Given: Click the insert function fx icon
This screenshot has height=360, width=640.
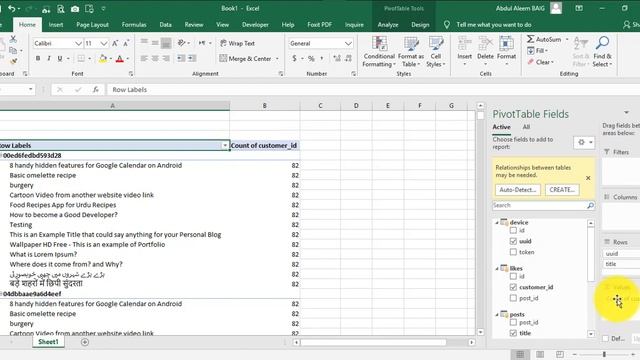Looking at the screenshot, I should point(96,89).
